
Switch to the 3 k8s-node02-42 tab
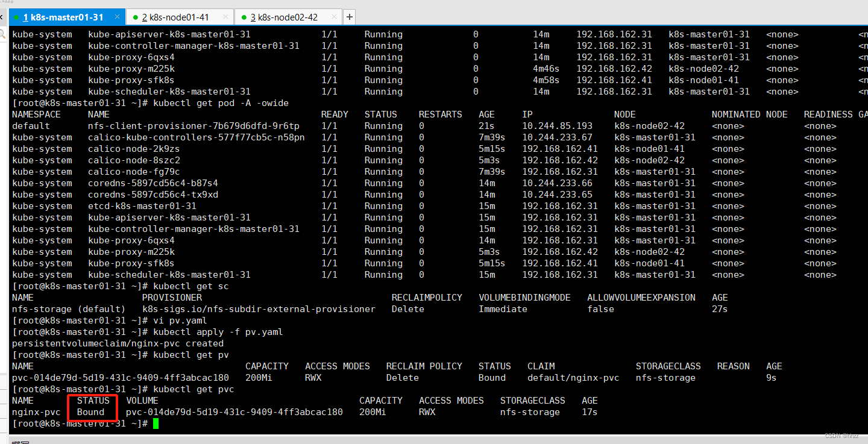pos(288,17)
